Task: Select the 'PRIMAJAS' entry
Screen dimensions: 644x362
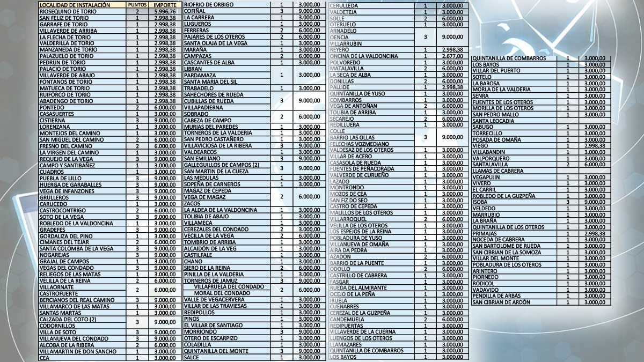Action: [x=485, y=233]
